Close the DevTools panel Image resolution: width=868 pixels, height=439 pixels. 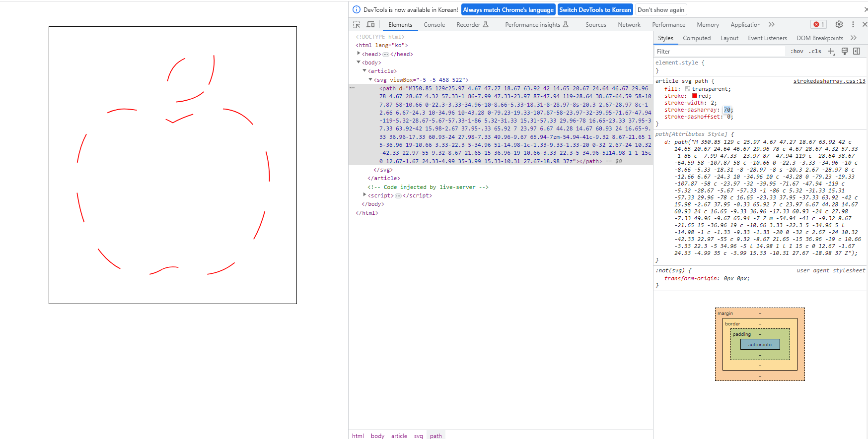pyautogui.click(x=865, y=24)
